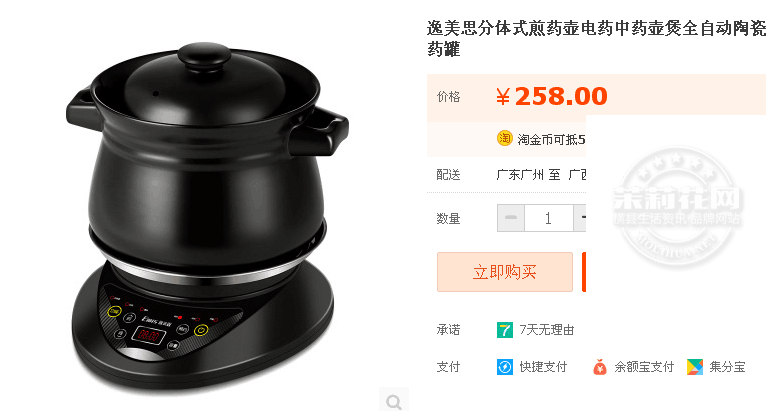Click the 7天无理由 promise link
This screenshot has width=766, height=411.
click(x=546, y=330)
